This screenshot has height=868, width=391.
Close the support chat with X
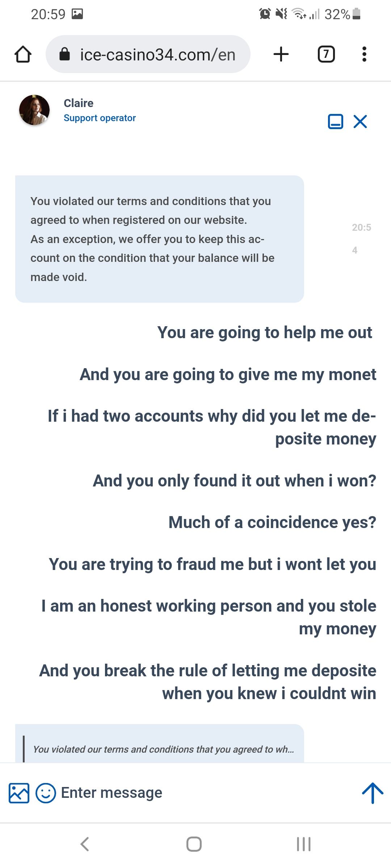point(360,122)
